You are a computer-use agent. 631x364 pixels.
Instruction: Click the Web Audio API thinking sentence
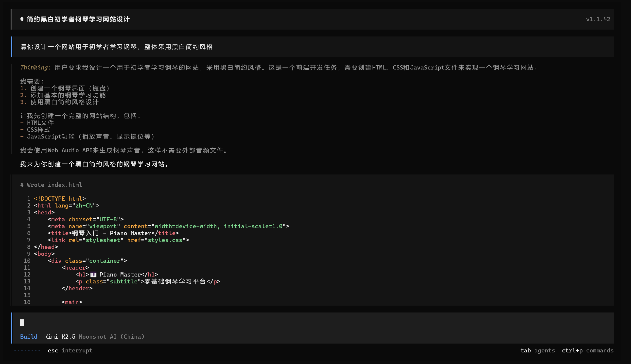tap(123, 150)
